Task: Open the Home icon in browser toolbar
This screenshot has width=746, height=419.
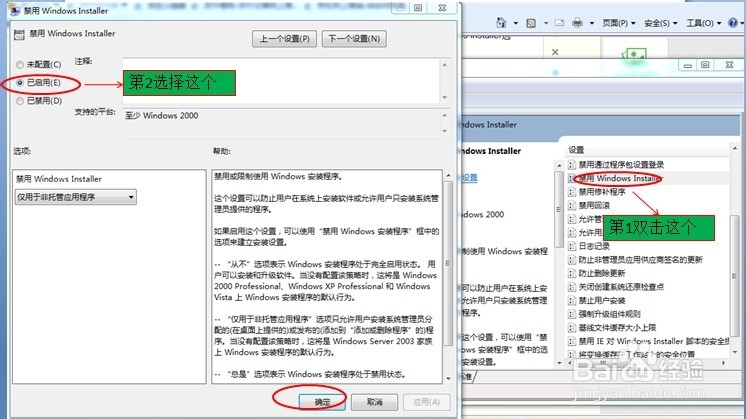Action: (501, 22)
